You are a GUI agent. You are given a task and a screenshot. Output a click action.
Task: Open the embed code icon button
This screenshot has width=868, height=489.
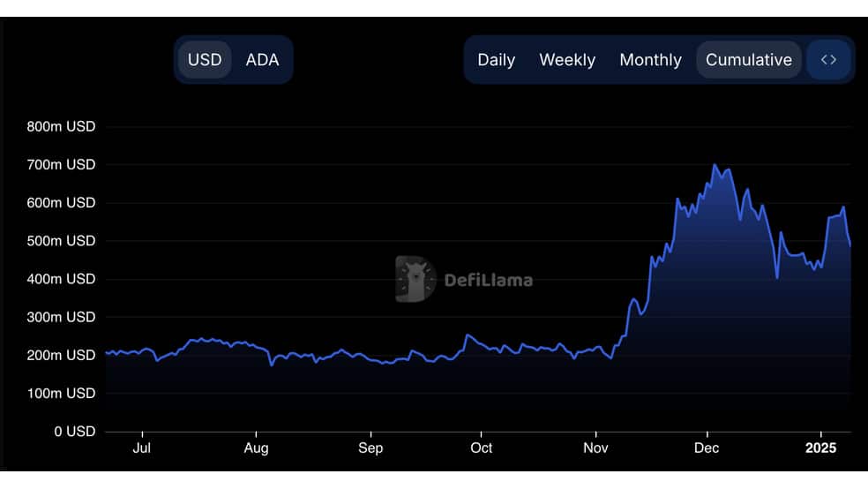[828, 60]
